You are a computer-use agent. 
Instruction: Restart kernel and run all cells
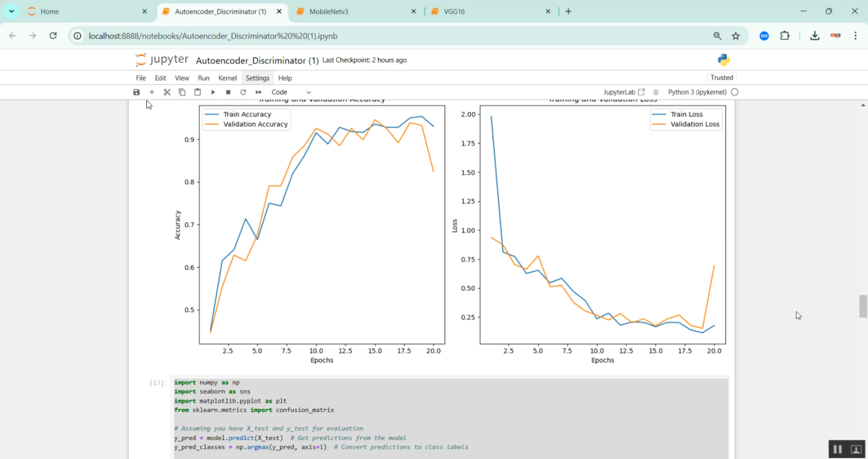tap(259, 92)
